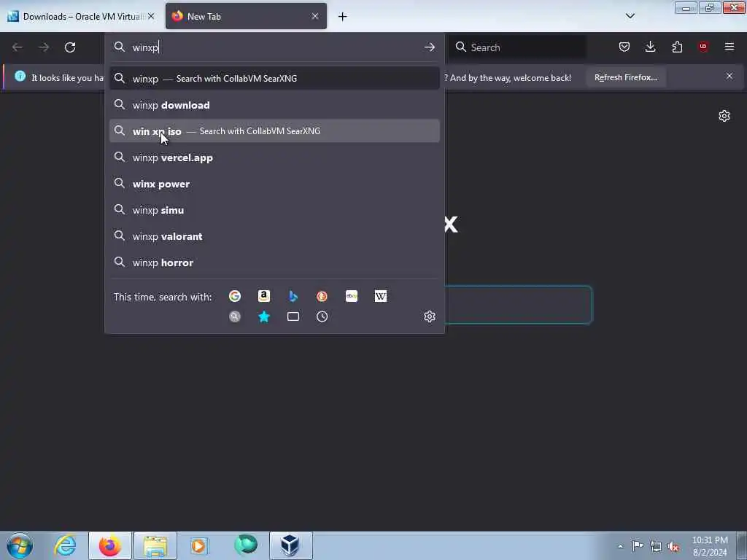Select suggestion winxp valorant
Image resolution: width=747 pixels, height=560 pixels.
[x=274, y=236]
